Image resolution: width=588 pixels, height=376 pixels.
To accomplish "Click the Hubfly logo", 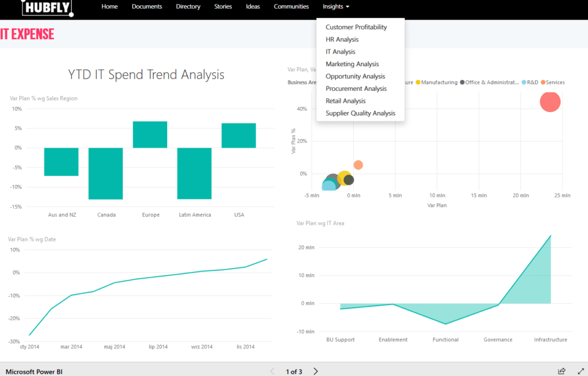I will click(47, 7).
